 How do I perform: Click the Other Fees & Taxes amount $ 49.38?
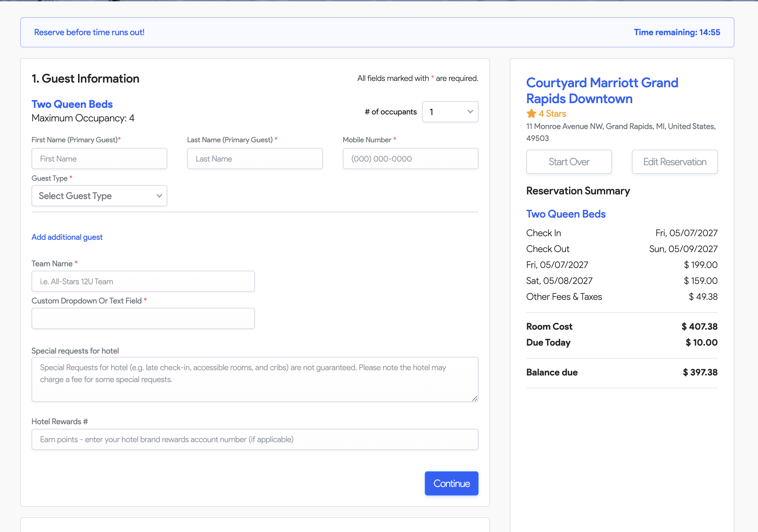tap(703, 297)
